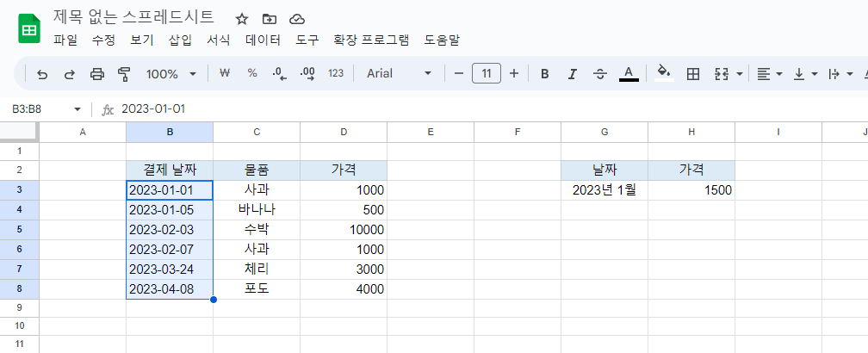Print the spreadsheet

[x=97, y=73]
